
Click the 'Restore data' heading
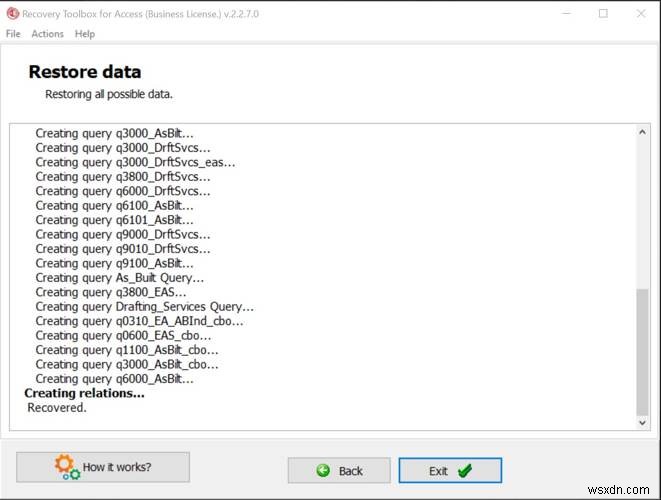(x=85, y=72)
